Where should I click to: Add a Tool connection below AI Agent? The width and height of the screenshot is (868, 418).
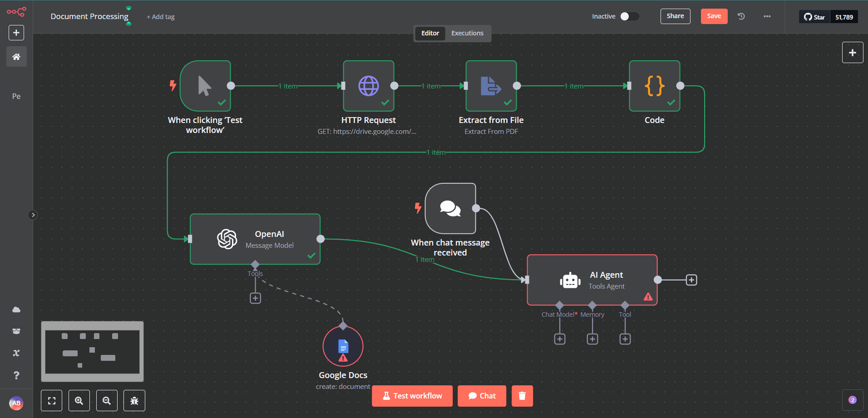click(x=625, y=339)
